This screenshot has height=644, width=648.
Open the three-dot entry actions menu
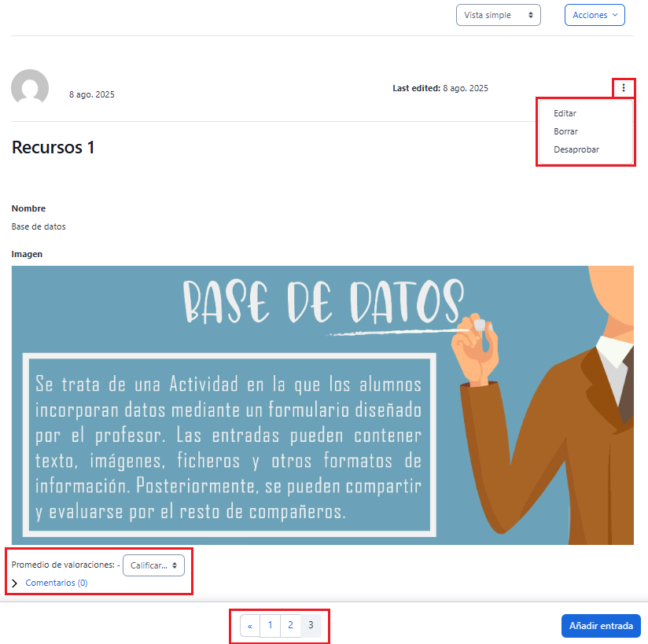[624, 88]
